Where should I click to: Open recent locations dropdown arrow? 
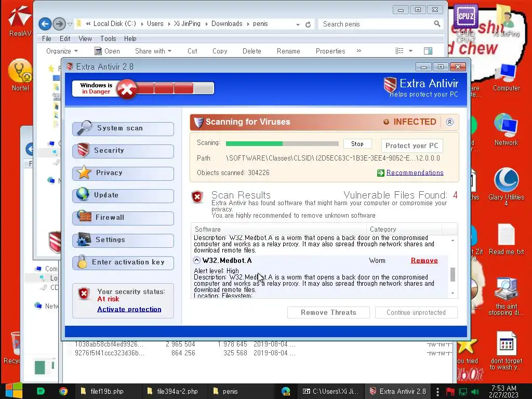point(70,24)
